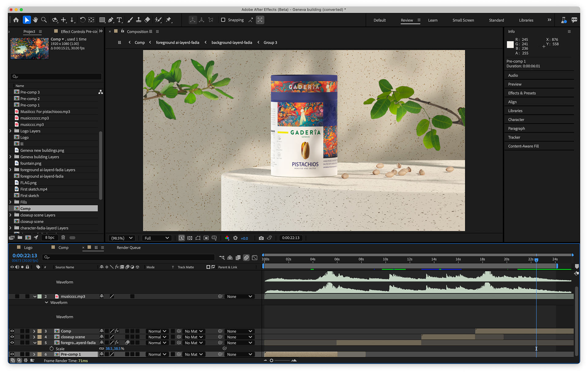Navigate to background-layerd-fadia in flowchart

pos(232,43)
